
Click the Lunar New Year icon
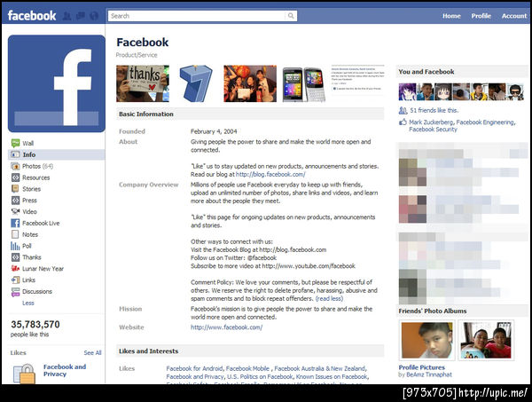tap(15, 269)
